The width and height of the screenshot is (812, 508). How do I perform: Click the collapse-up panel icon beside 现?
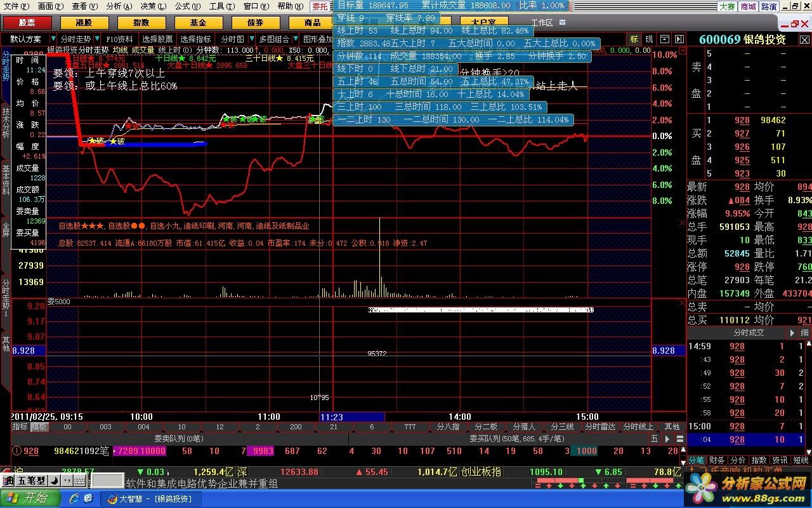coord(665,39)
